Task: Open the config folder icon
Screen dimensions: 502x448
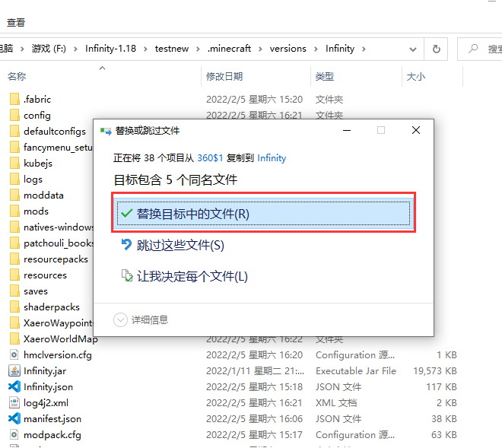Action: point(14,116)
